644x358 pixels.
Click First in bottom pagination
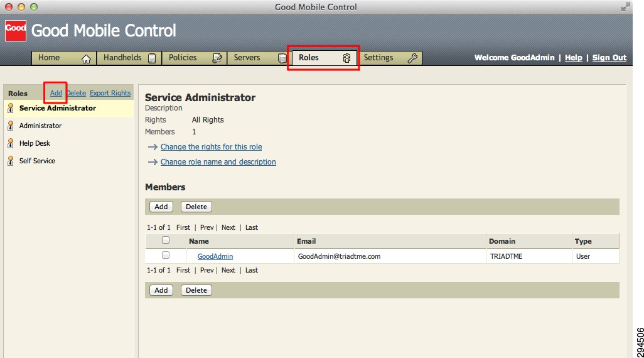click(183, 270)
